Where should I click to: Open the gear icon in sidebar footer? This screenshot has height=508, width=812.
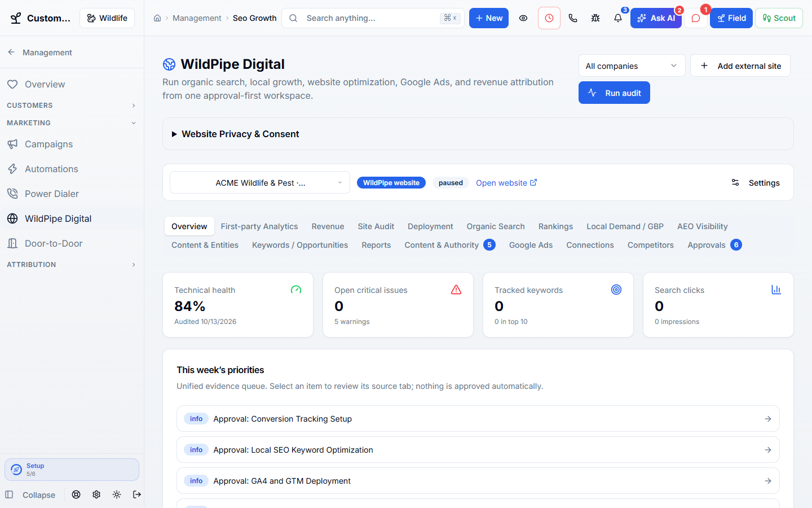coord(96,494)
